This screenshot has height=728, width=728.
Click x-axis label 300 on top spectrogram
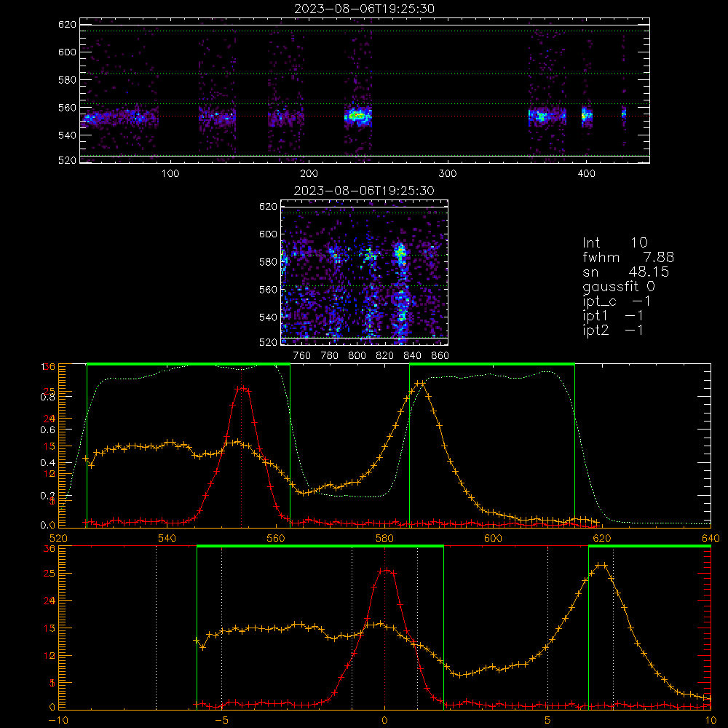click(448, 174)
